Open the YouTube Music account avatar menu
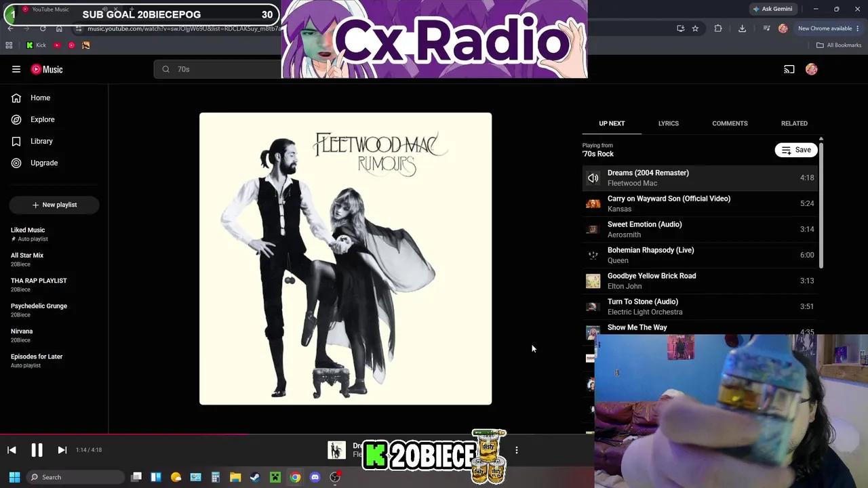The image size is (868, 488). coord(811,69)
